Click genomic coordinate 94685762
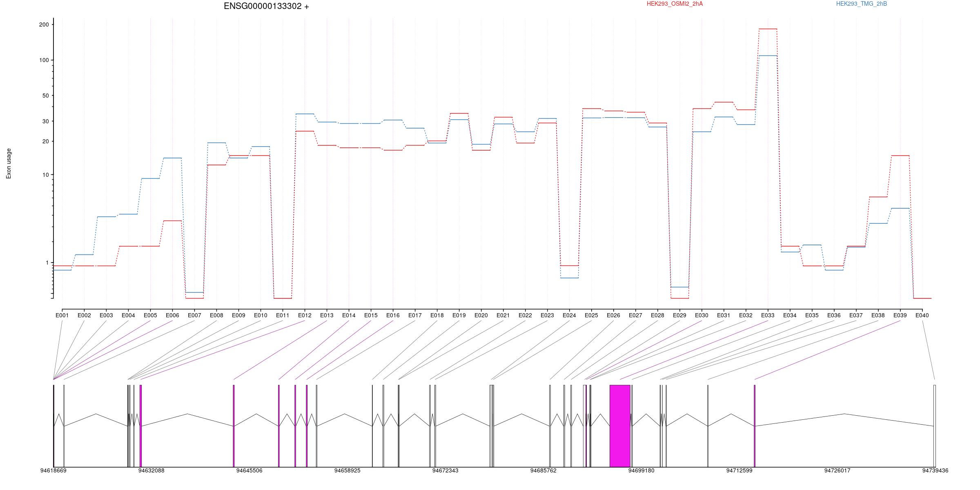The height and width of the screenshot is (490, 980). [x=543, y=471]
